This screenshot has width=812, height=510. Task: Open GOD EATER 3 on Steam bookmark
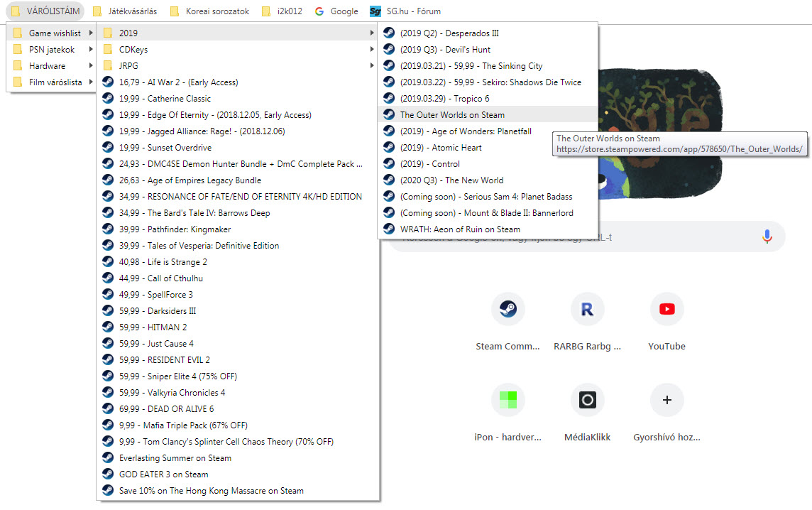(238, 474)
